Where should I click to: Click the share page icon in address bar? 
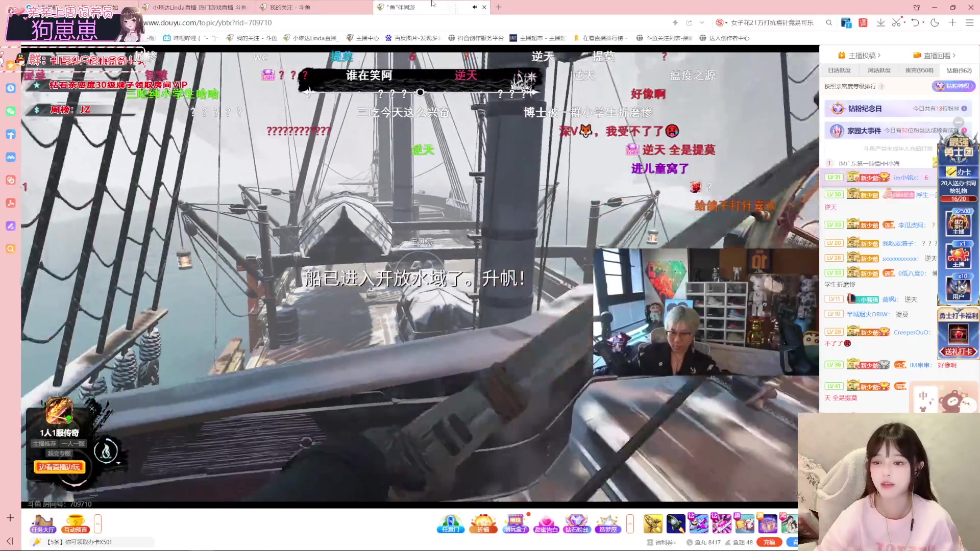tap(689, 23)
